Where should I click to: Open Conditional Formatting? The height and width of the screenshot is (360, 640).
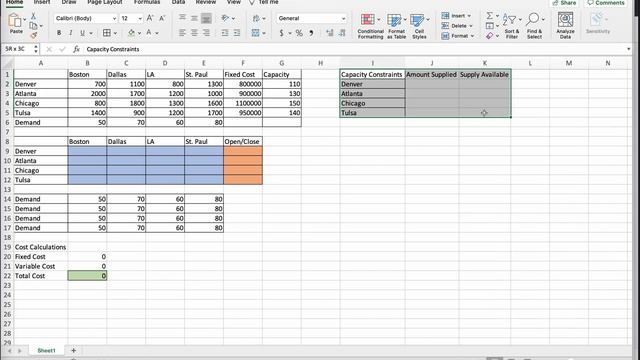(370, 26)
